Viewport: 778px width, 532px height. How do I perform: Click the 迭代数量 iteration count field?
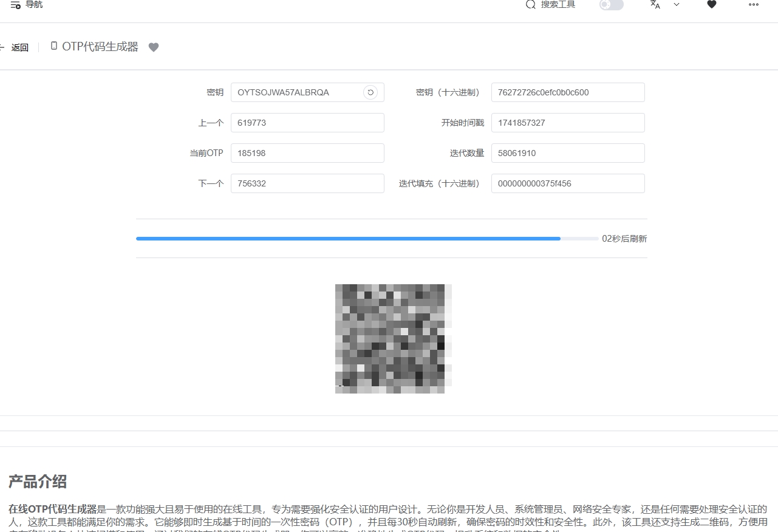coord(567,153)
